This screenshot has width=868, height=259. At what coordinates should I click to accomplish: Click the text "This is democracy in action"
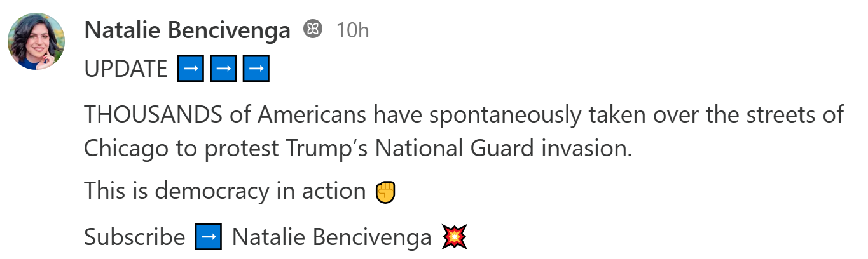(x=225, y=191)
